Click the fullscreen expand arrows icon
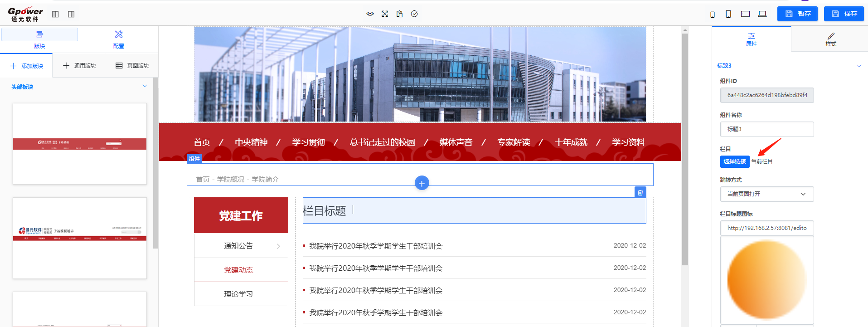Viewport: 868px width, 327px height. 385,14
